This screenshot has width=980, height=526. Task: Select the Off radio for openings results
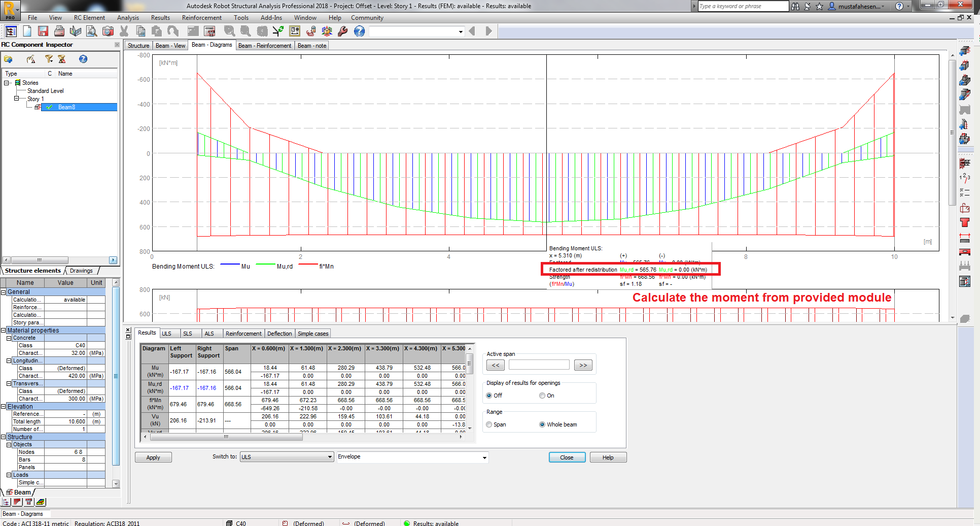489,396
